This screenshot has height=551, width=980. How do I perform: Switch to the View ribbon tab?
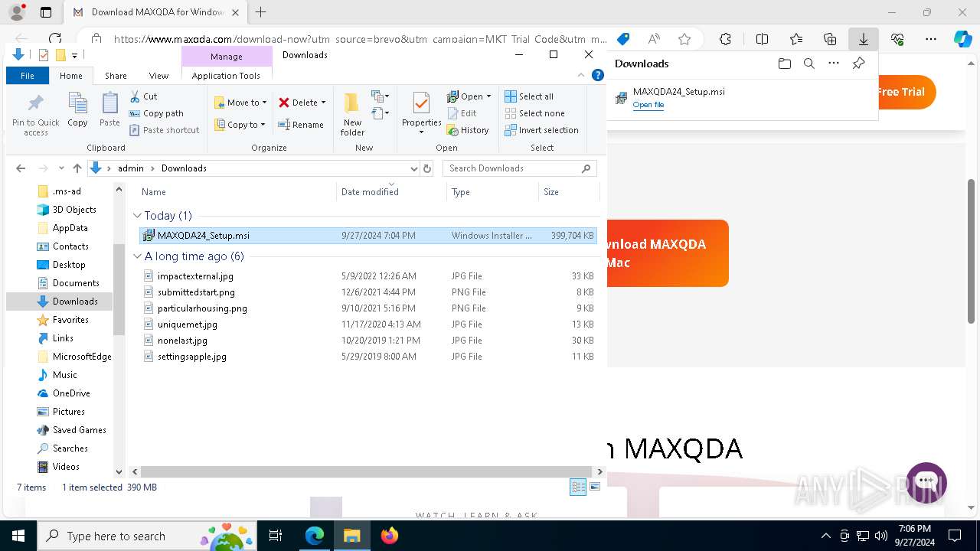coord(158,75)
